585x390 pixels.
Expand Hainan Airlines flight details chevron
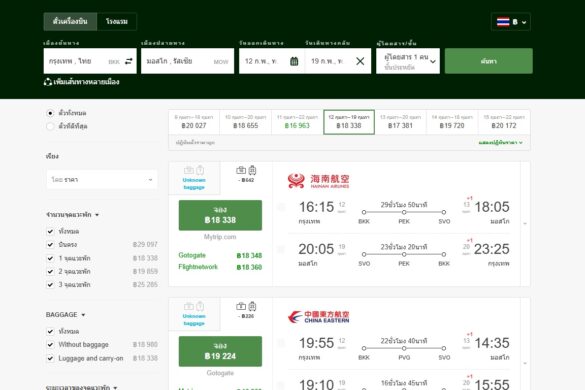tap(525, 224)
